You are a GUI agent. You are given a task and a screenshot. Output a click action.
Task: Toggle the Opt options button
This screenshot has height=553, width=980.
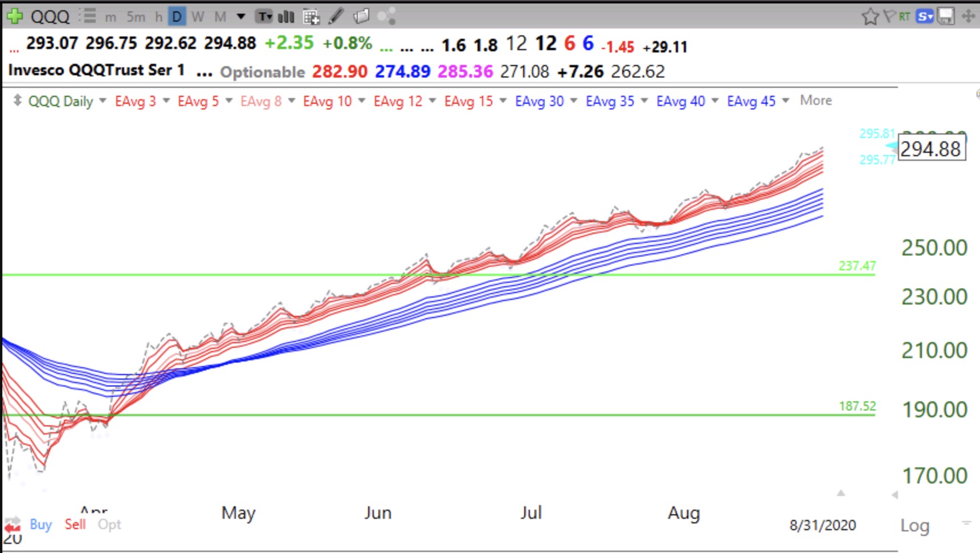109,524
